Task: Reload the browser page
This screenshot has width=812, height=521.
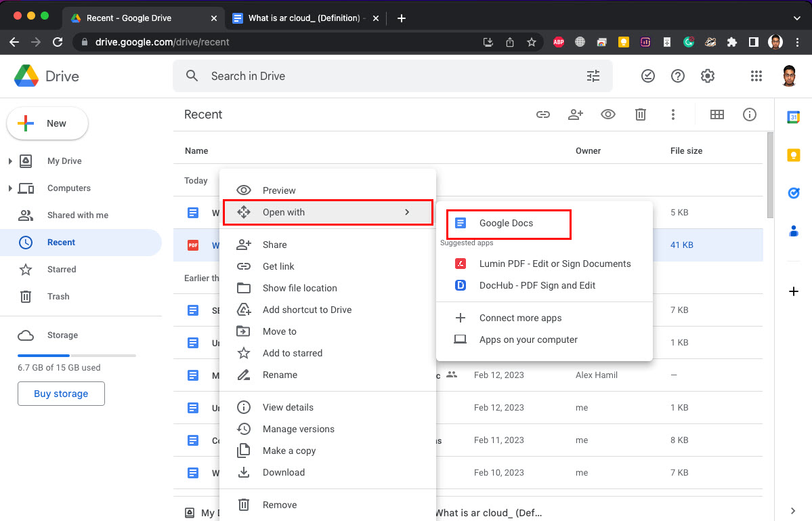Action: pyautogui.click(x=58, y=42)
